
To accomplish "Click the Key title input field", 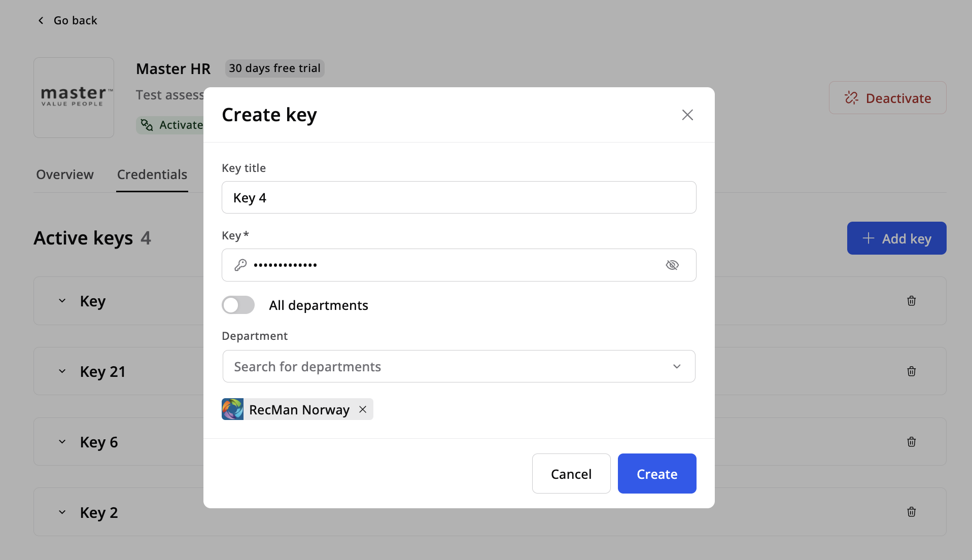I will coord(459,197).
